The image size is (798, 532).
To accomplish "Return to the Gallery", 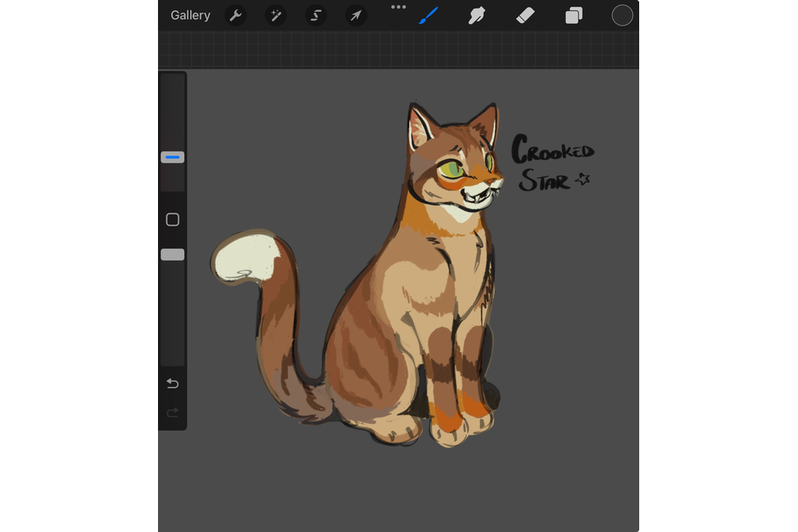I will pos(190,16).
